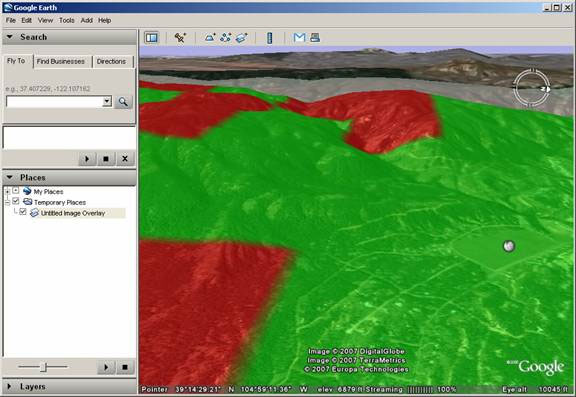This screenshot has height=397, width=576.
Task: Click the Temporary Places folder icon
Action: pyautogui.click(x=28, y=202)
